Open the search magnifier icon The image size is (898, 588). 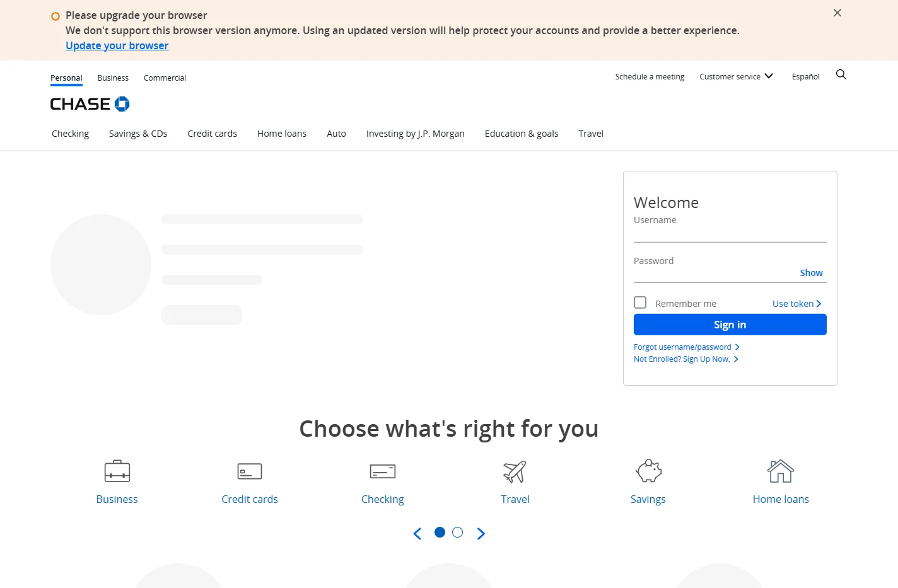[x=841, y=75]
